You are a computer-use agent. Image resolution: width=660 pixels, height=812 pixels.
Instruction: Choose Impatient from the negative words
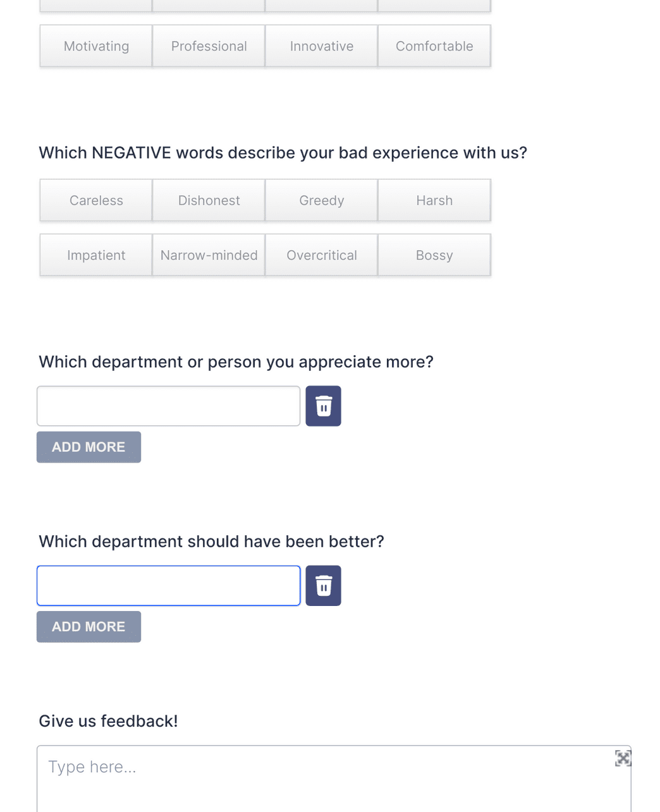tap(95, 255)
